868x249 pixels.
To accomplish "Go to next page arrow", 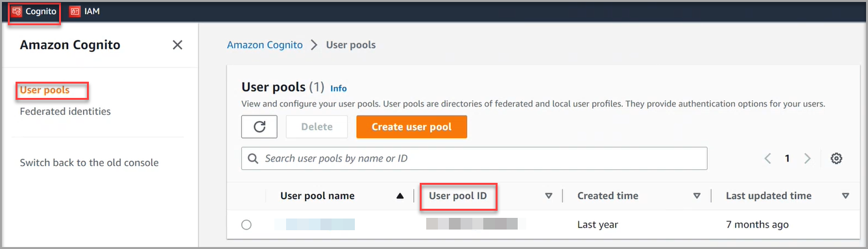I will (x=808, y=158).
